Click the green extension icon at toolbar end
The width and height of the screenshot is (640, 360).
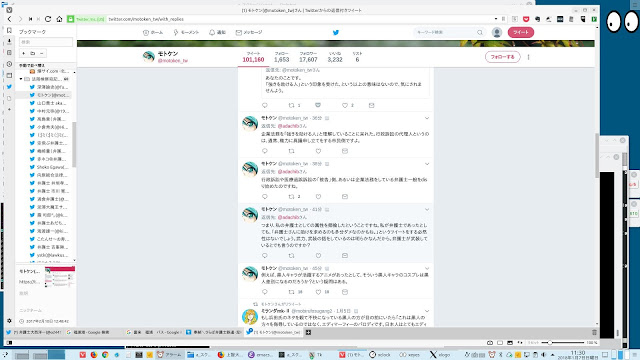[x=594, y=19]
